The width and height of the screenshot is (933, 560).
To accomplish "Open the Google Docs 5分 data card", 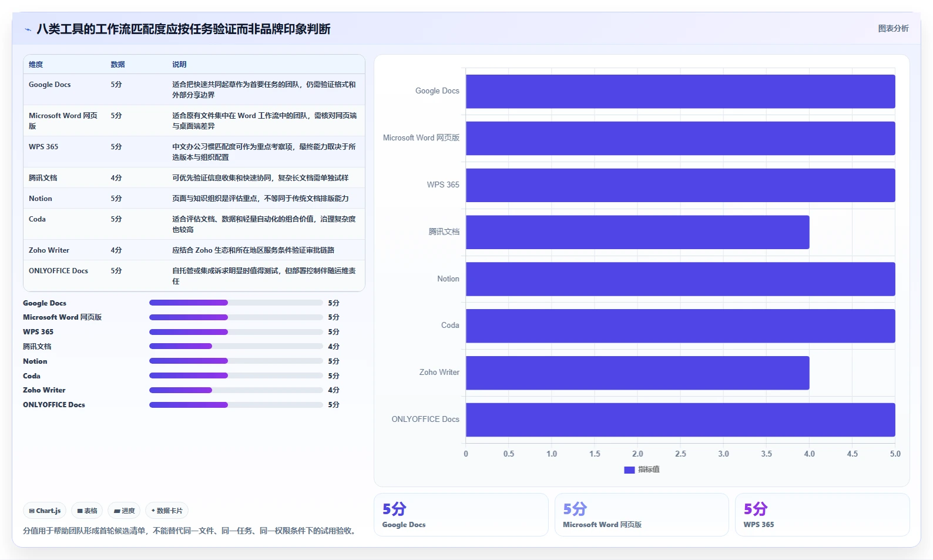I will (x=461, y=515).
